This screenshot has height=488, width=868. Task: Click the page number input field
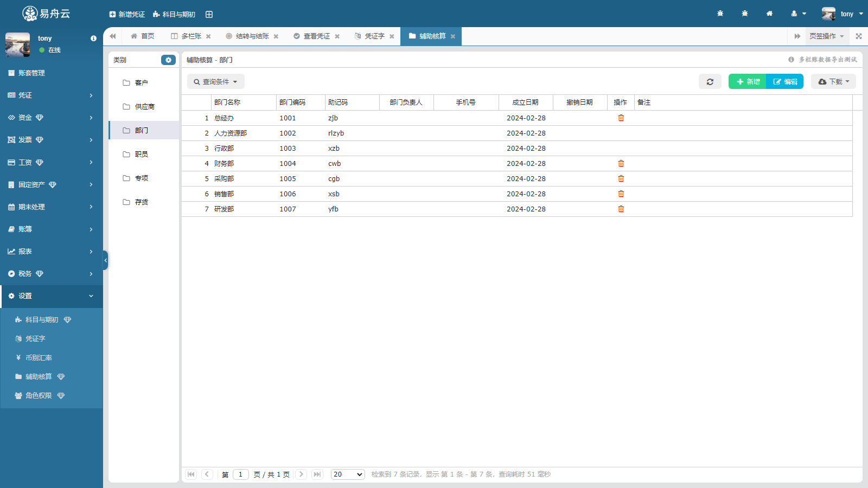pyautogui.click(x=241, y=474)
